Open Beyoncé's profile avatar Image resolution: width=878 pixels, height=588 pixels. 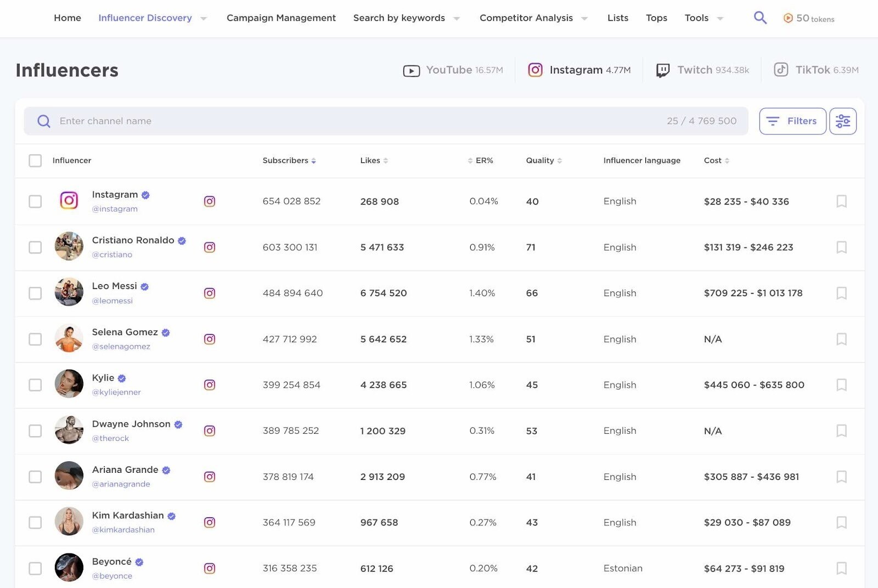tap(69, 567)
